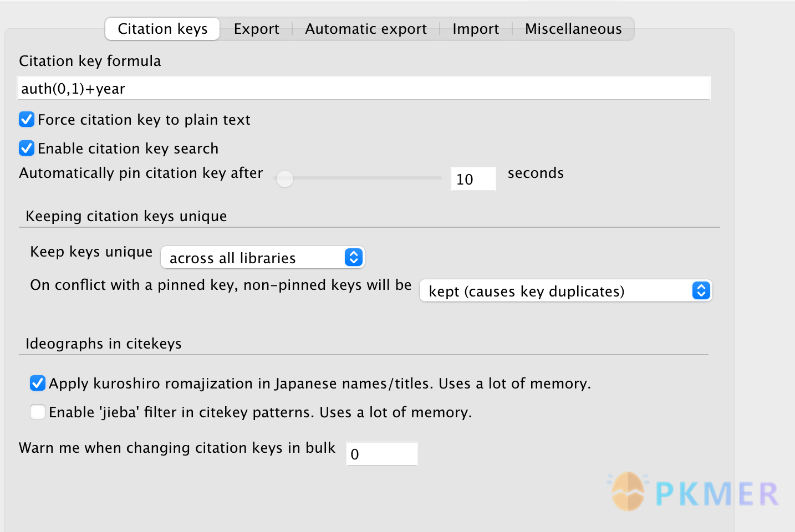Viewport: 795px width, 532px height.
Task: Click the citation key formula field
Action: click(363, 88)
